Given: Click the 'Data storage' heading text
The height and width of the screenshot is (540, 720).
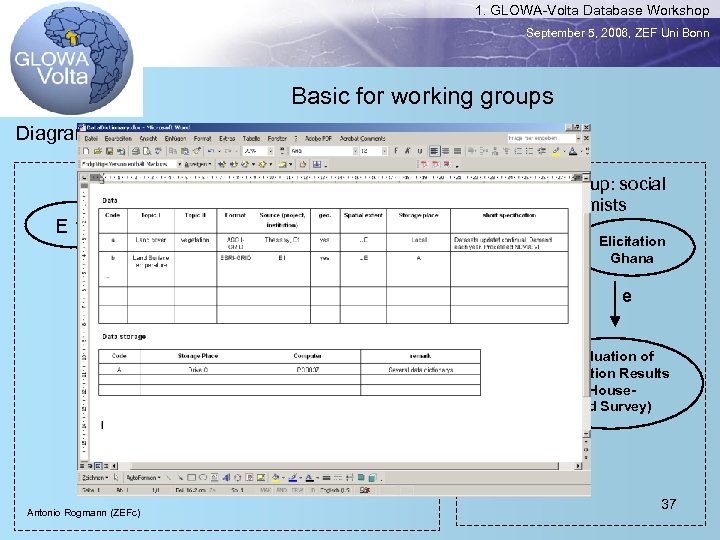Looking at the screenshot, I should click(x=124, y=337).
